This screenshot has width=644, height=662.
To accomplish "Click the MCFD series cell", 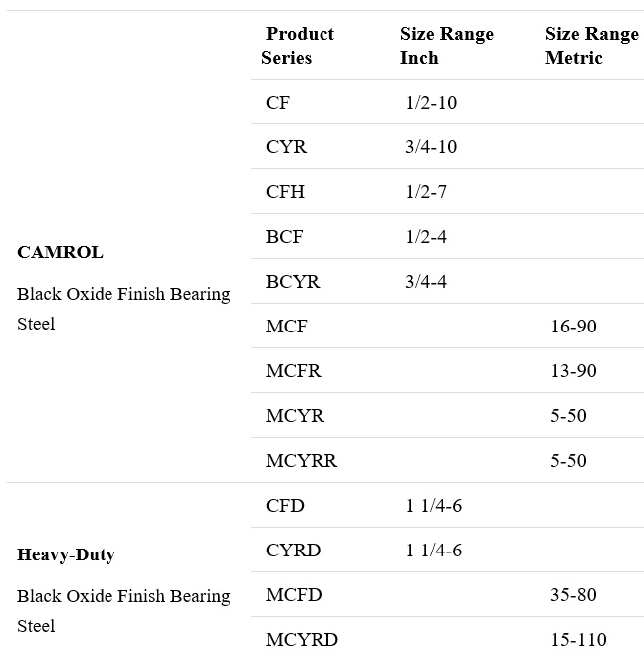I will 294,595.
